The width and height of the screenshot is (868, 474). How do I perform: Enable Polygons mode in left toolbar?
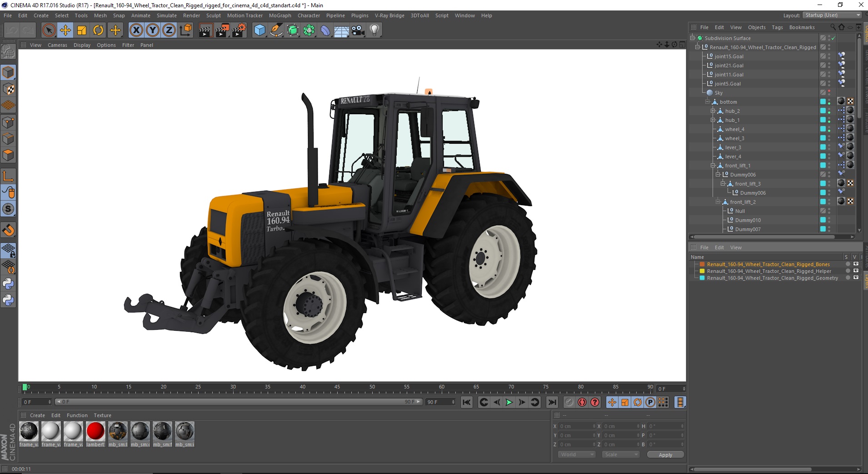[x=8, y=155]
